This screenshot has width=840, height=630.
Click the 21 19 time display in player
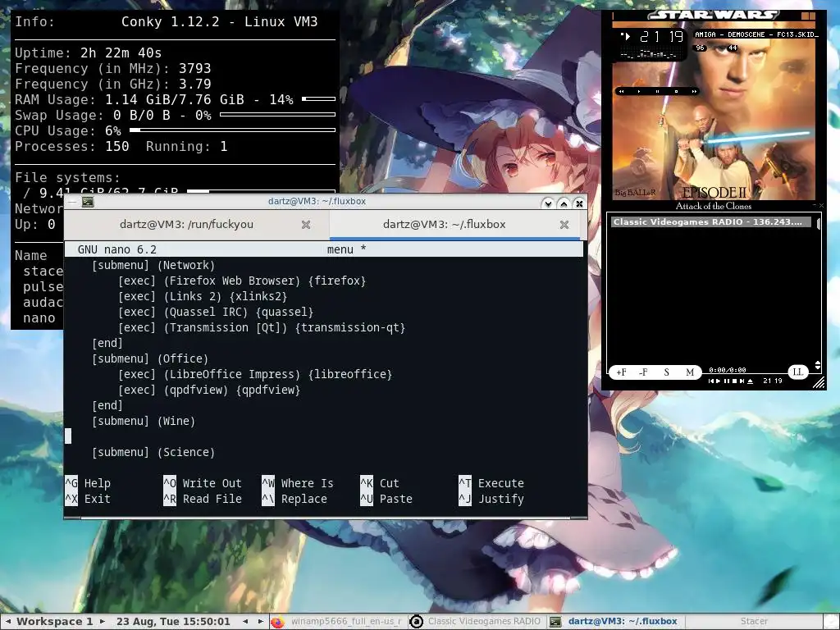661,36
